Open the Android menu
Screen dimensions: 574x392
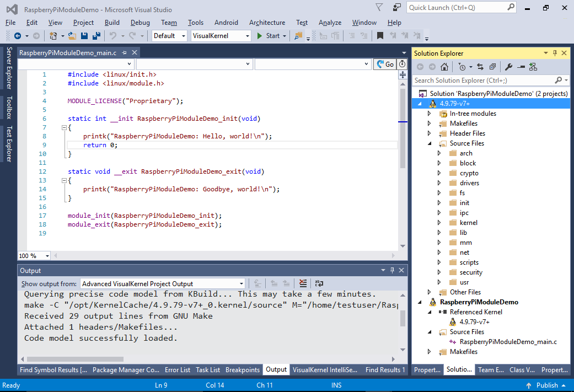[226, 23]
